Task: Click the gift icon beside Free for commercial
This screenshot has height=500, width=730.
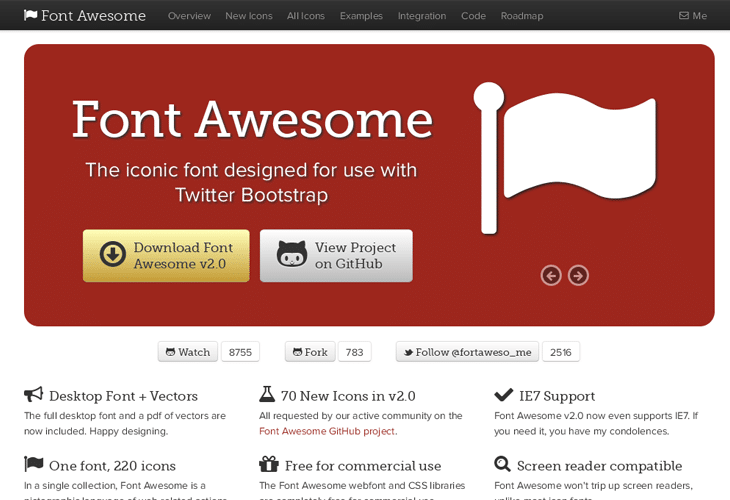Action: pos(269,464)
